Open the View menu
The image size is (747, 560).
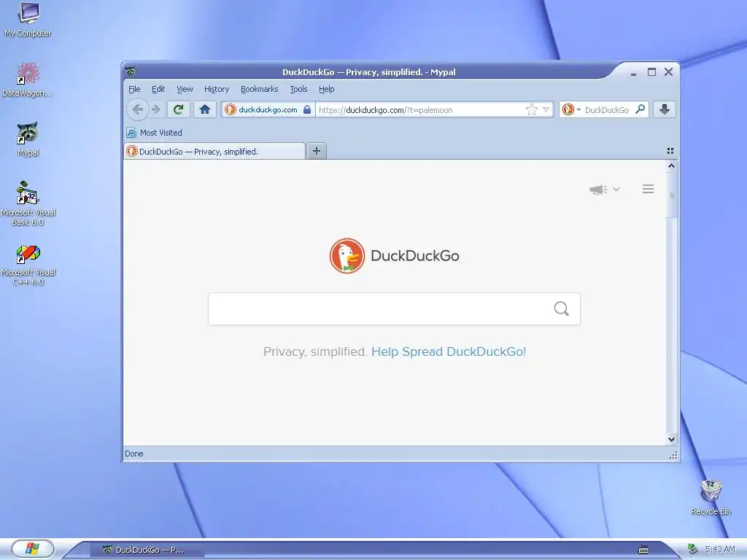pos(185,89)
